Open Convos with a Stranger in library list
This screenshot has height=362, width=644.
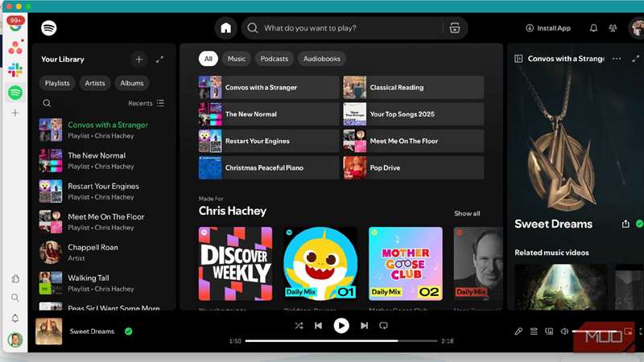[105, 130]
